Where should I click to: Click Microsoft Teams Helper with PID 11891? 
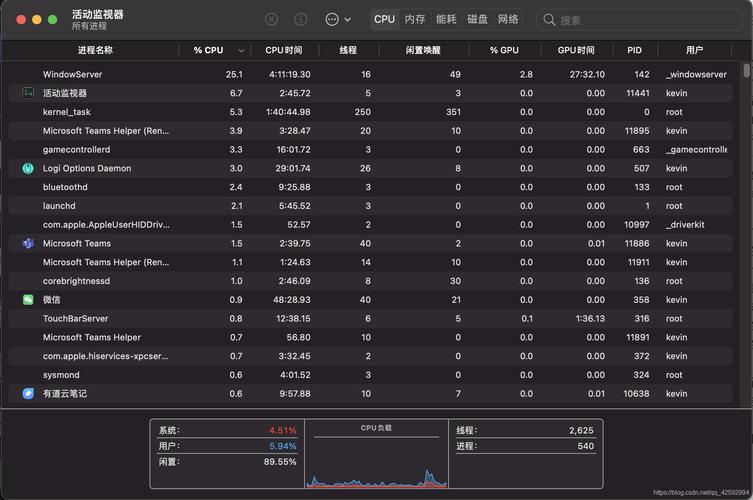pos(92,337)
